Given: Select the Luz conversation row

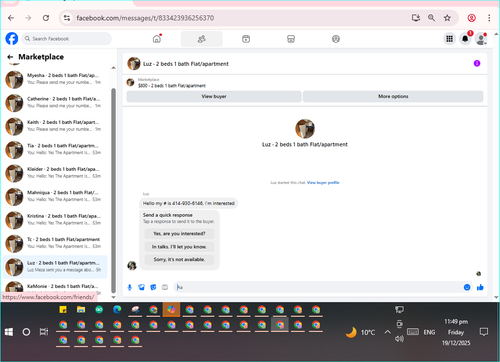Looking at the screenshot, I should (55, 267).
